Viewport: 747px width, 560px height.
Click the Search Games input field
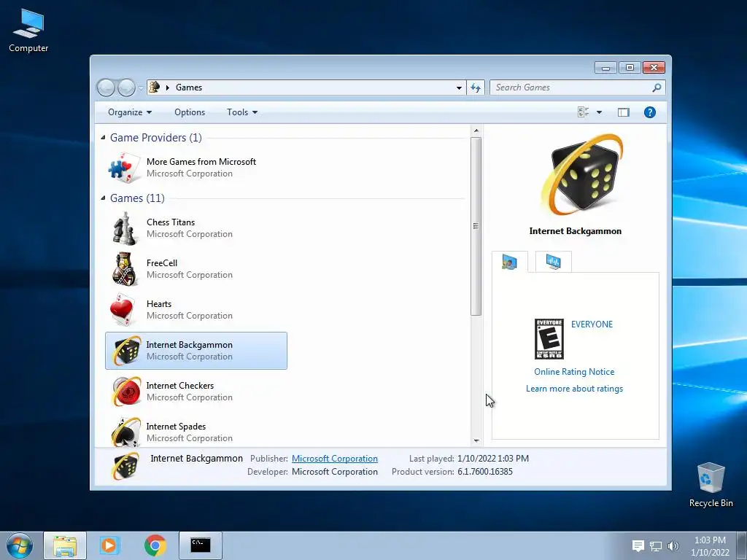click(x=571, y=87)
